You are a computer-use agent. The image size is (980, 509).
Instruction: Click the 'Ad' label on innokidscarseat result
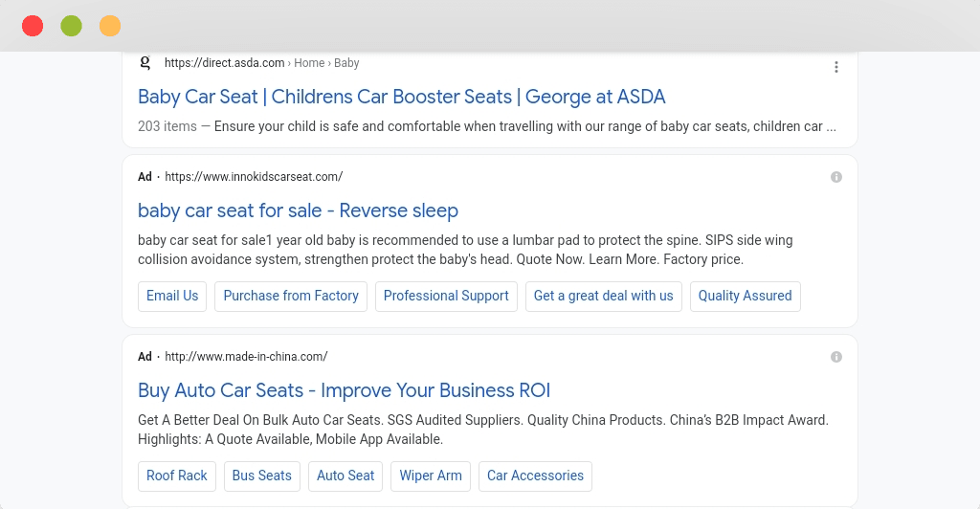pyautogui.click(x=145, y=177)
